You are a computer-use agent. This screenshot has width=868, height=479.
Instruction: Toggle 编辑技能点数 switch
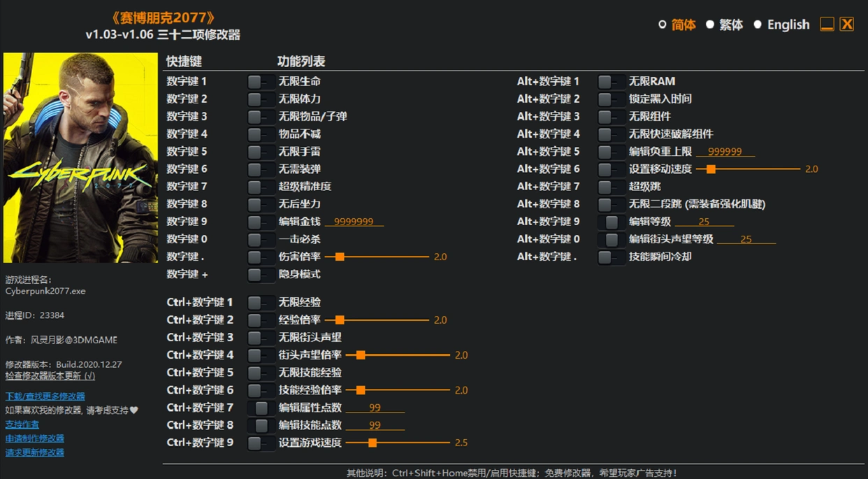261,425
